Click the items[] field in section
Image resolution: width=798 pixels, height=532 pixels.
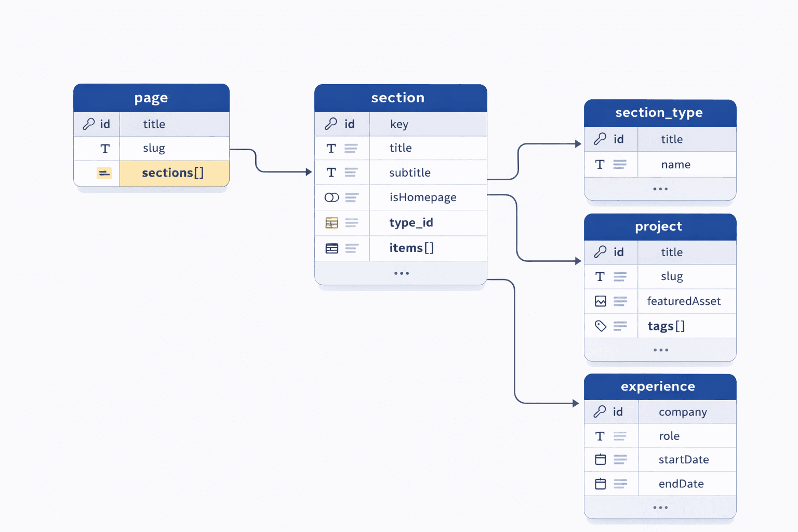(411, 248)
